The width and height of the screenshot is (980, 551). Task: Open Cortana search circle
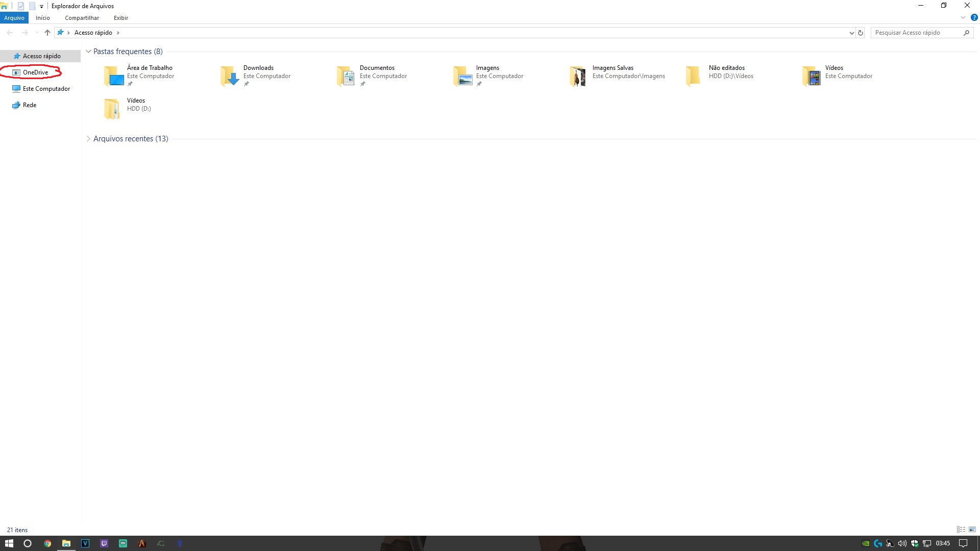(28, 543)
